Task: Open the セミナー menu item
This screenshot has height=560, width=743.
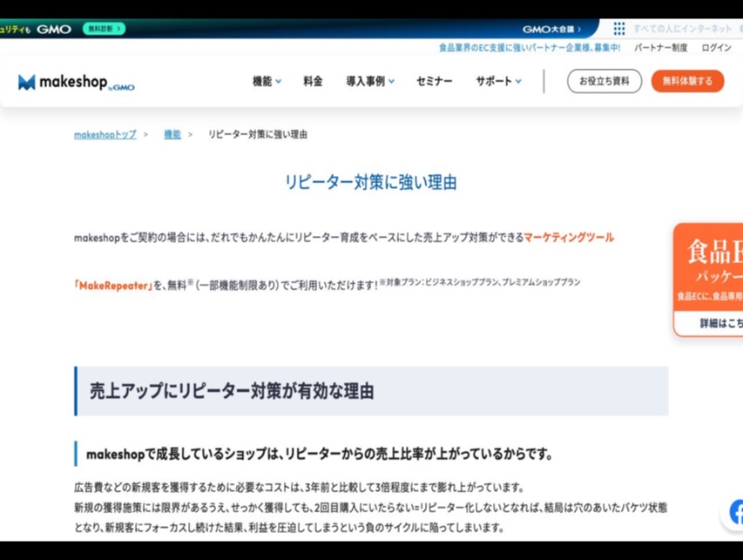Action: 434,82
